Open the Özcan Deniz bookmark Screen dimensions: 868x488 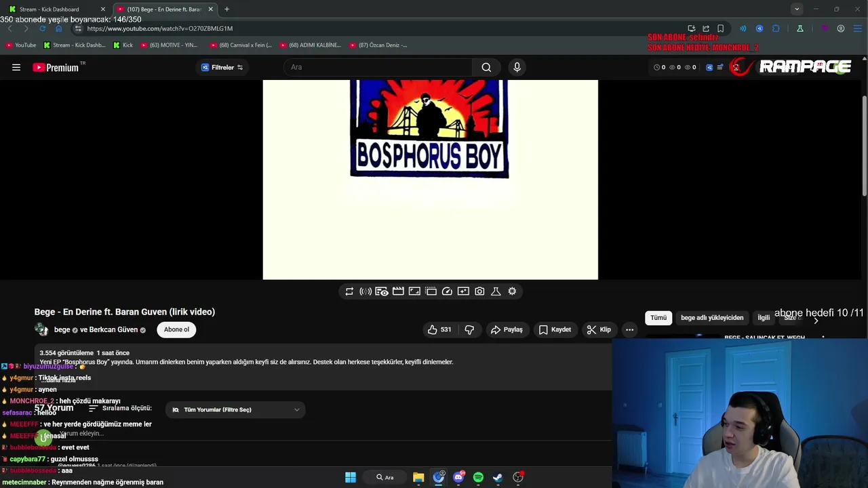tap(378, 45)
